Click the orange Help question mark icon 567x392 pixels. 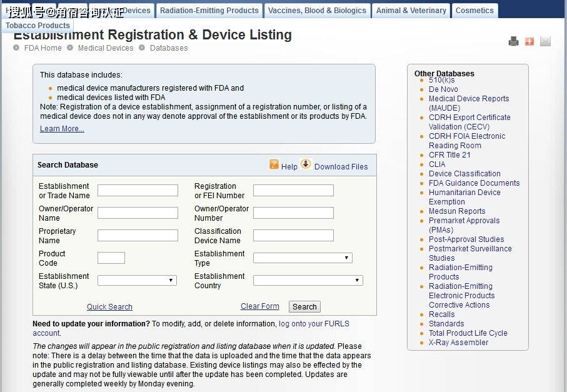[274, 164]
